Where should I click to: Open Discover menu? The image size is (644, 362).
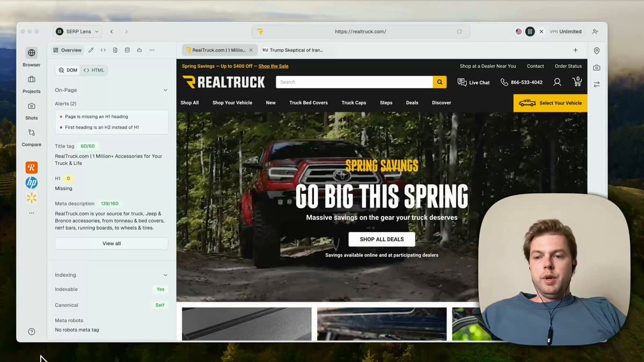(442, 102)
